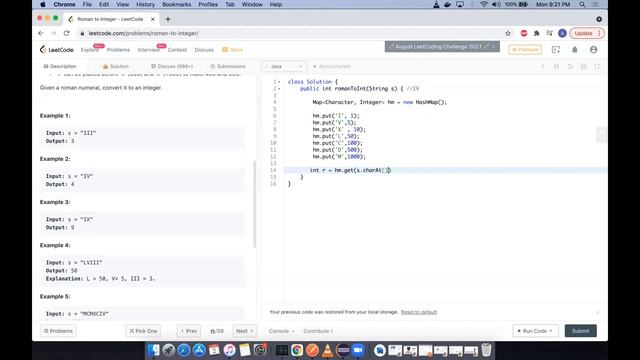Image resolution: width=640 pixels, height=360 pixels.
Task: Go to the Prev problem
Action: [x=189, y=331]
